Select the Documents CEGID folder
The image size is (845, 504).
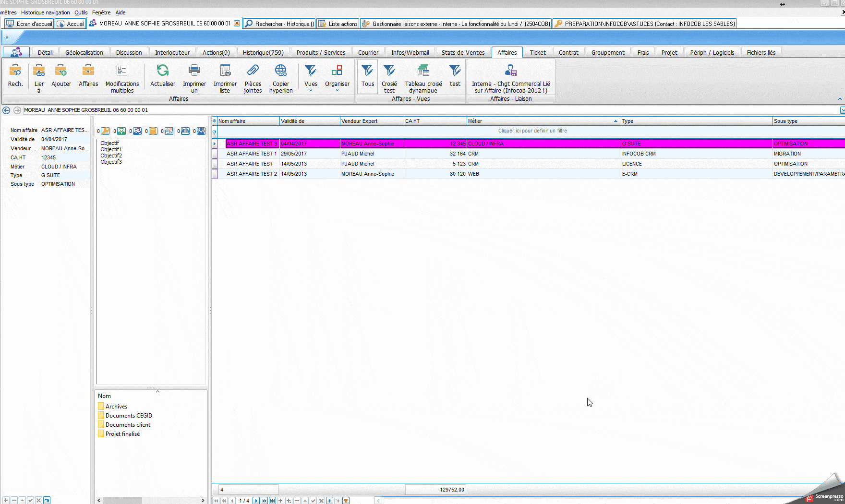pyautogui.click(x=128, y=416)
